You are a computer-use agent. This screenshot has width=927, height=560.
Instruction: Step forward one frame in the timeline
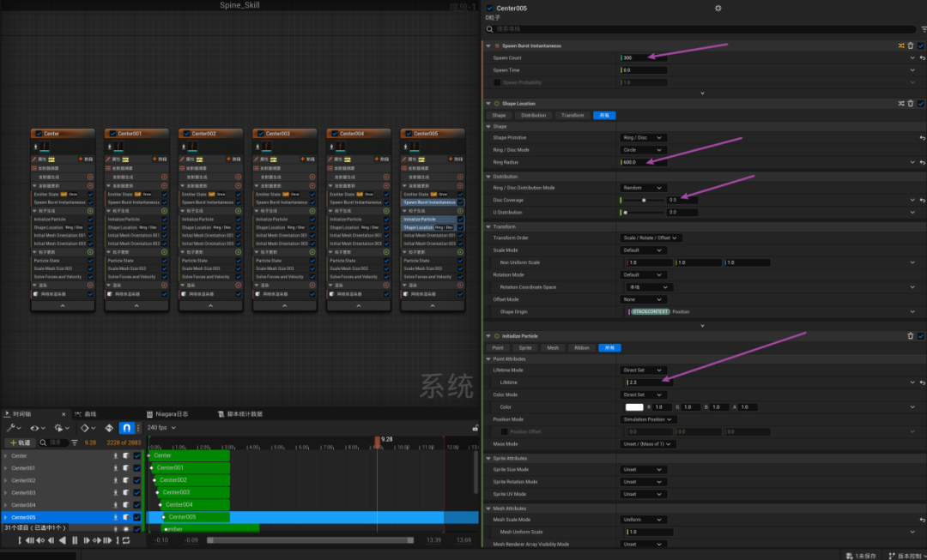click(x=87, y=540)
